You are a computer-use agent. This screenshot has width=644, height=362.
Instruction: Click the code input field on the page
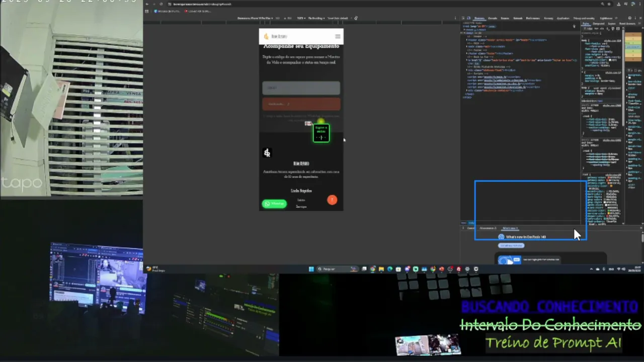click(301, 88)
